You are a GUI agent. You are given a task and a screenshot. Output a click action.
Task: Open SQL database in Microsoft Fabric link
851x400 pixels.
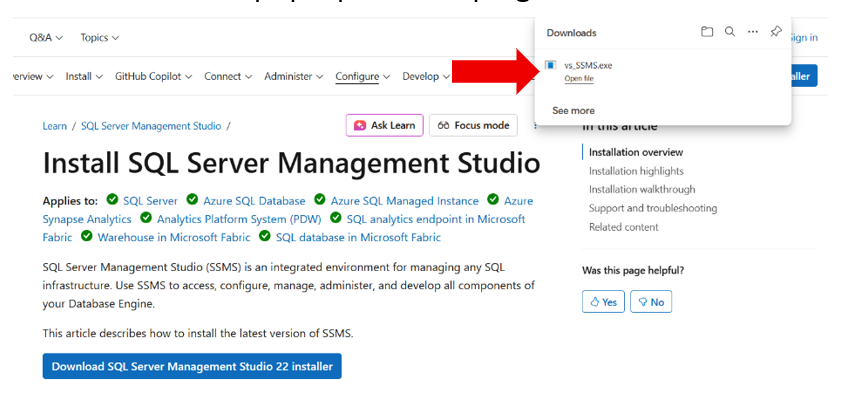coord(358,237)
